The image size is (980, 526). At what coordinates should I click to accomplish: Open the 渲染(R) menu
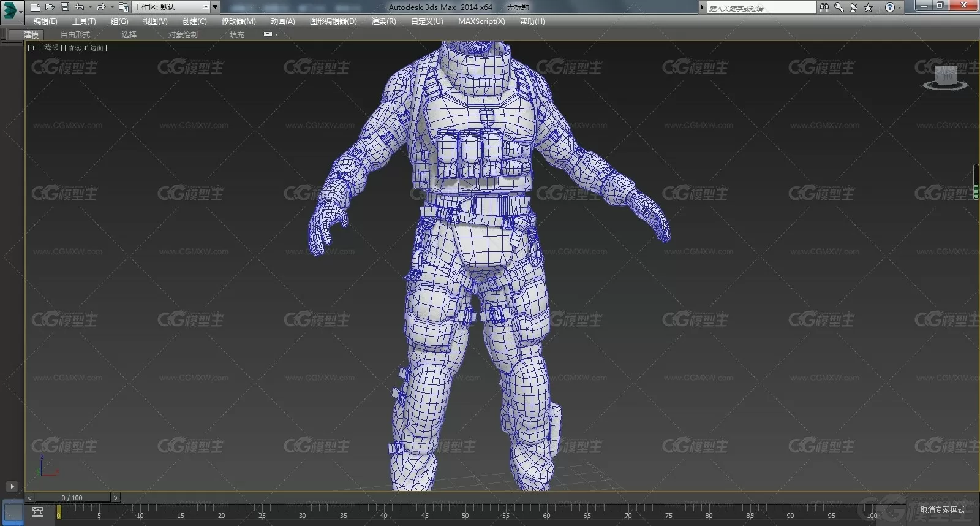click(x=383, y=21)
